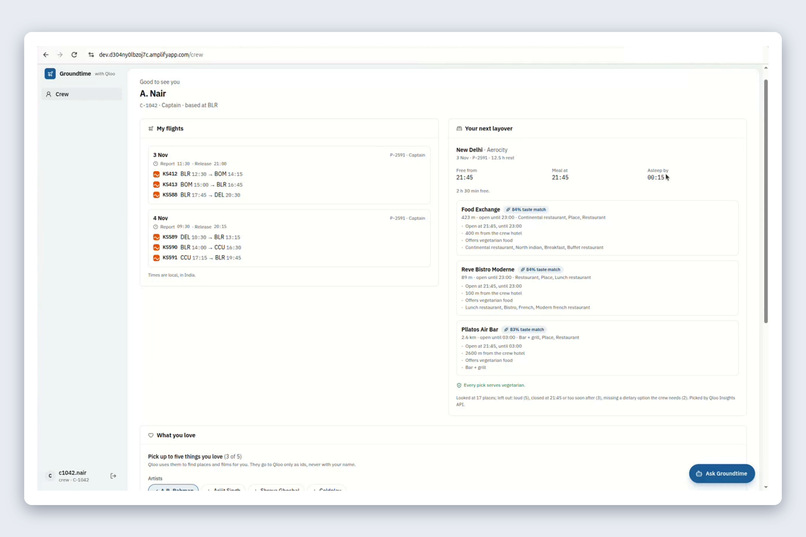Click 'Every pick serves vegetarian.' text
Viewport: 806px width, 537px height.
point(494,385)
